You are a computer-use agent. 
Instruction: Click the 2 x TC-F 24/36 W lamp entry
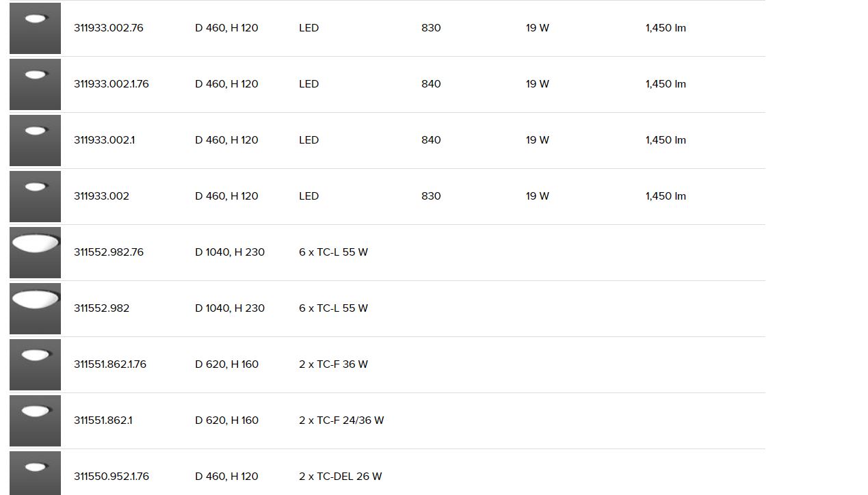point(341,420)
